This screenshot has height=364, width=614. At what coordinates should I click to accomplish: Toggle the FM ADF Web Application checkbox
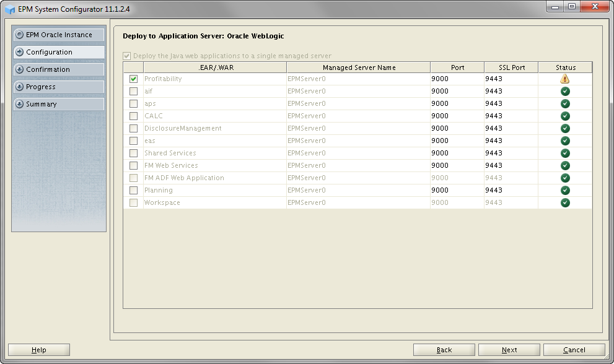coord(134,178)
